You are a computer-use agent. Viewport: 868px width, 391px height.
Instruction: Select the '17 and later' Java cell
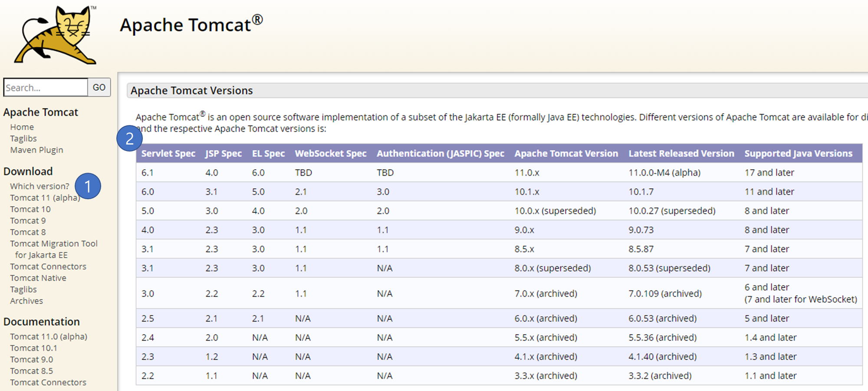pos(769,172)
